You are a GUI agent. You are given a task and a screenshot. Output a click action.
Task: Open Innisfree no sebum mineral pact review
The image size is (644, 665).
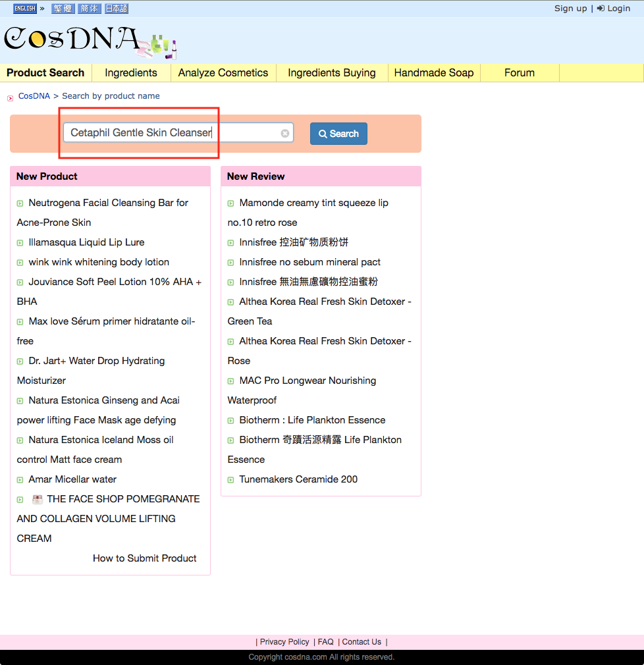pos(309,262)
